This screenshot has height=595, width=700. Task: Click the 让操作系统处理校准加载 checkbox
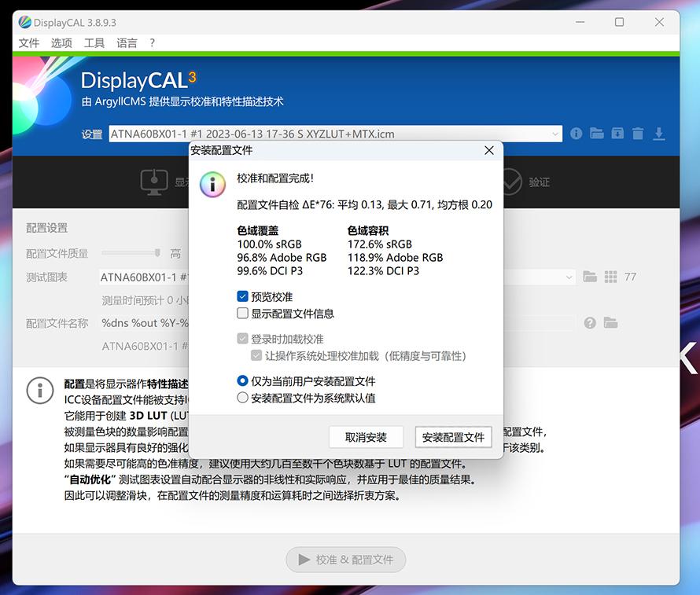[256, 355]
